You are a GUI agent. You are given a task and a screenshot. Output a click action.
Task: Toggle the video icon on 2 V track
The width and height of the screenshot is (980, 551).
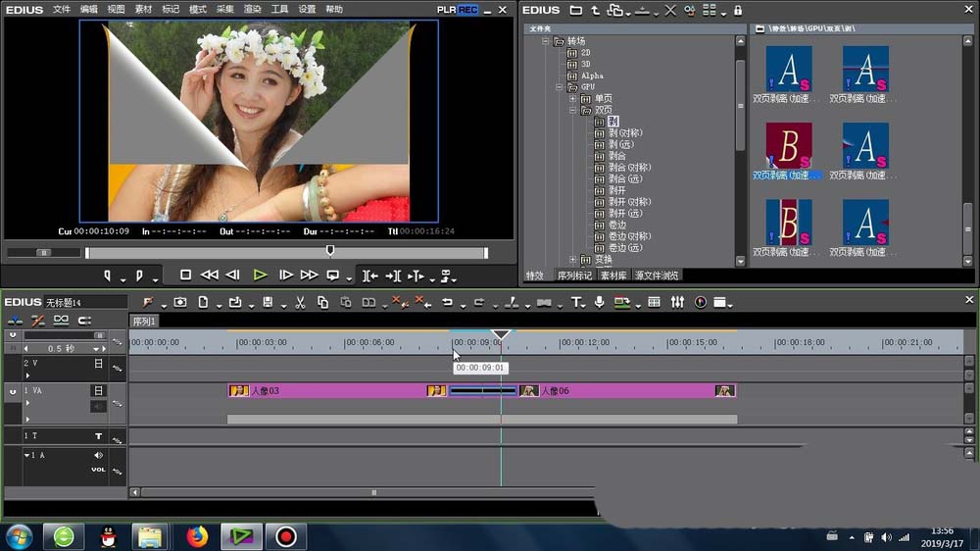point(98,364)
